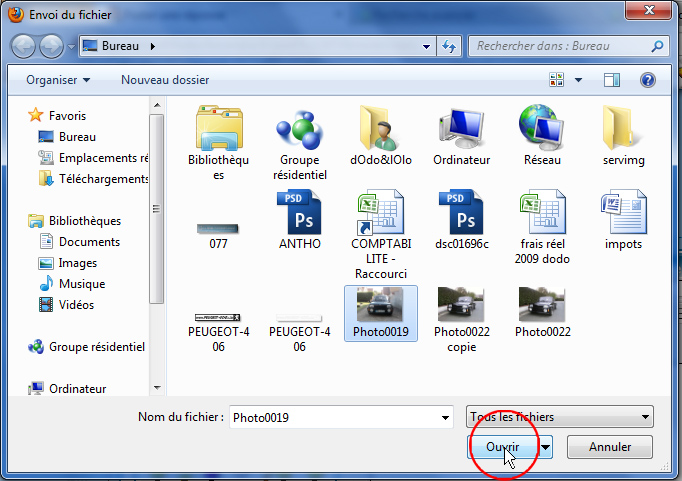Click the Nouveau dossier button
Image resolution: width=682 pixels, height=481 pixels.
pyautogui.click(x=165, y=79)
